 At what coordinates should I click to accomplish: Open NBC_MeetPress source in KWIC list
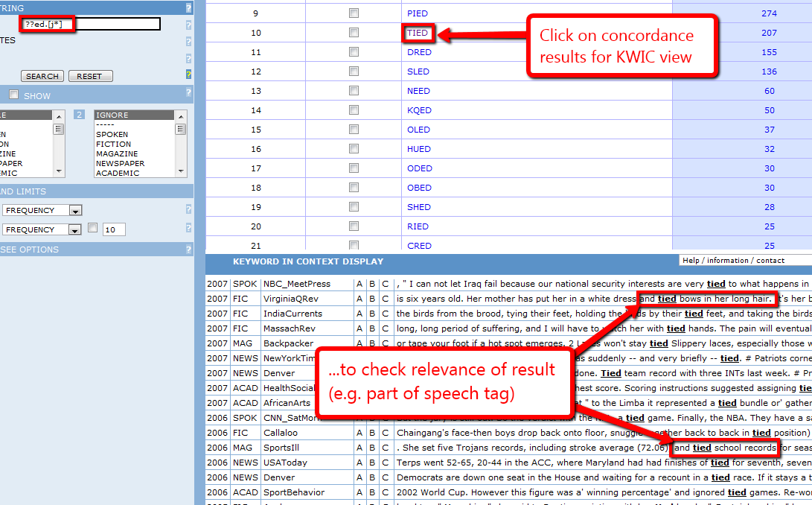297,284
